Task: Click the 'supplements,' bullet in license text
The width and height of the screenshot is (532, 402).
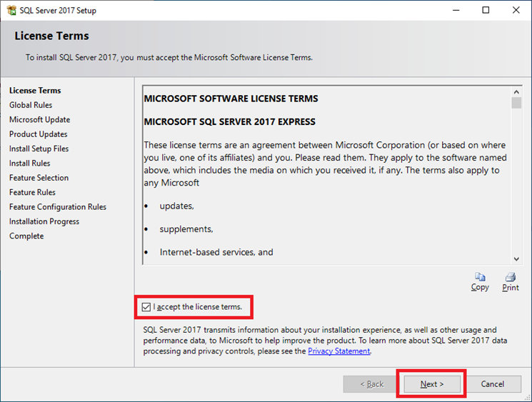Action: click(186, 229)
